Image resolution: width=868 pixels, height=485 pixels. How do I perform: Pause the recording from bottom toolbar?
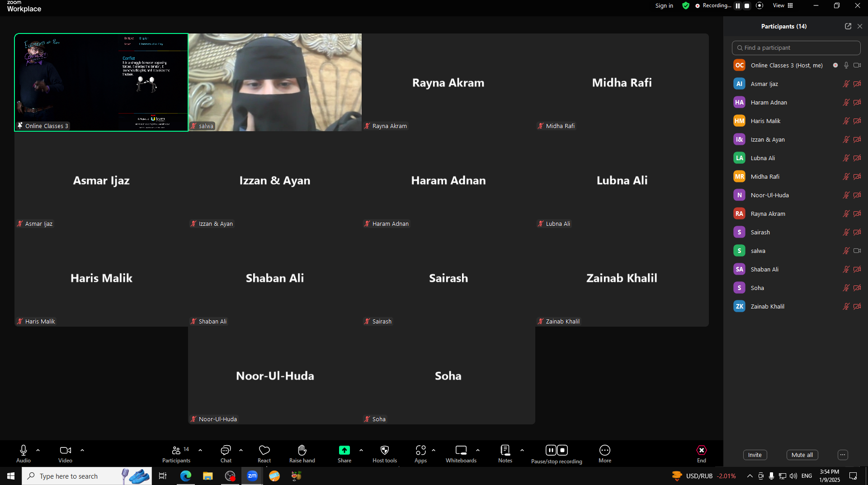[551, 450]
